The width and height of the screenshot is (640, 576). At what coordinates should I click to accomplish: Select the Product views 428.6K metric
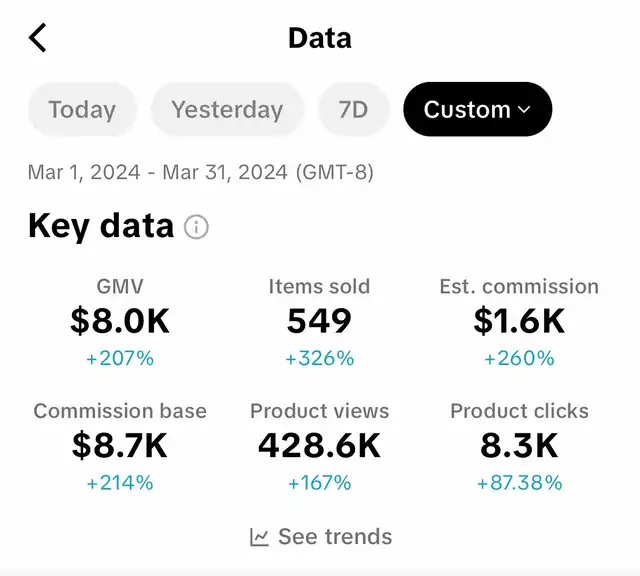pyautogui.click(x=319, y=446)
